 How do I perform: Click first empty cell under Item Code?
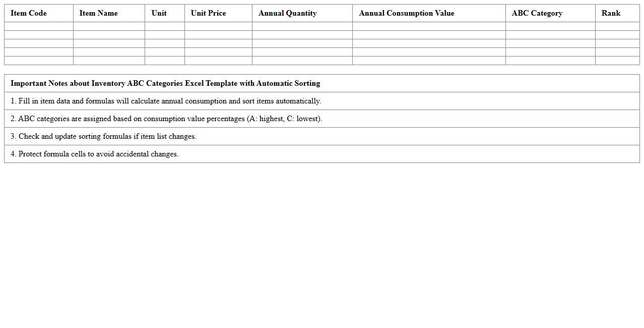(x=39, y=26)
